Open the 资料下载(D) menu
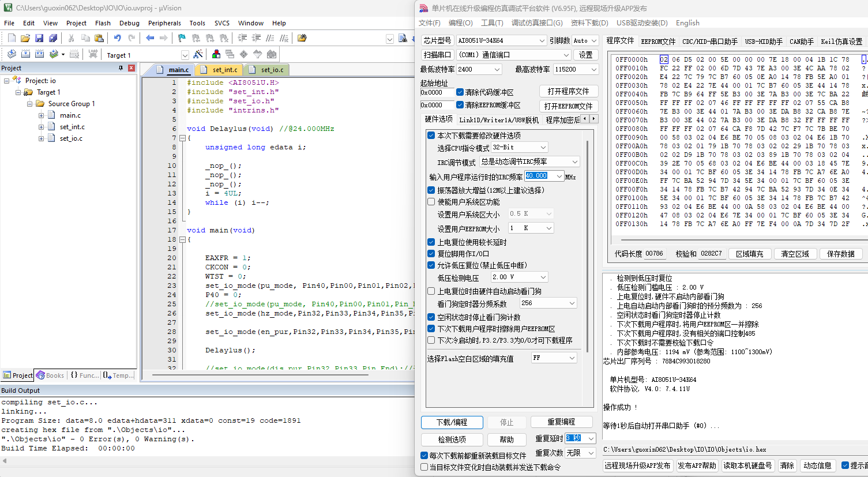Screen dimensions: 868x477 (589, 23)
